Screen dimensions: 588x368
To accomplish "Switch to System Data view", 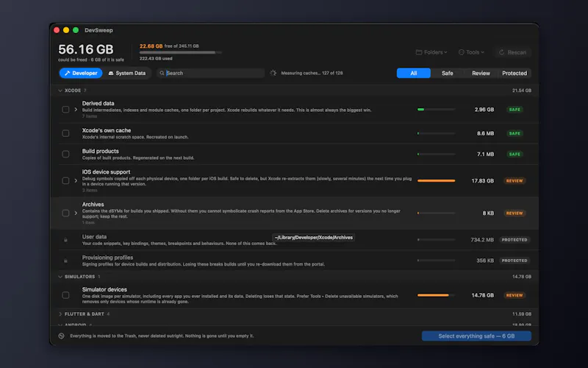I will point(126,73).
